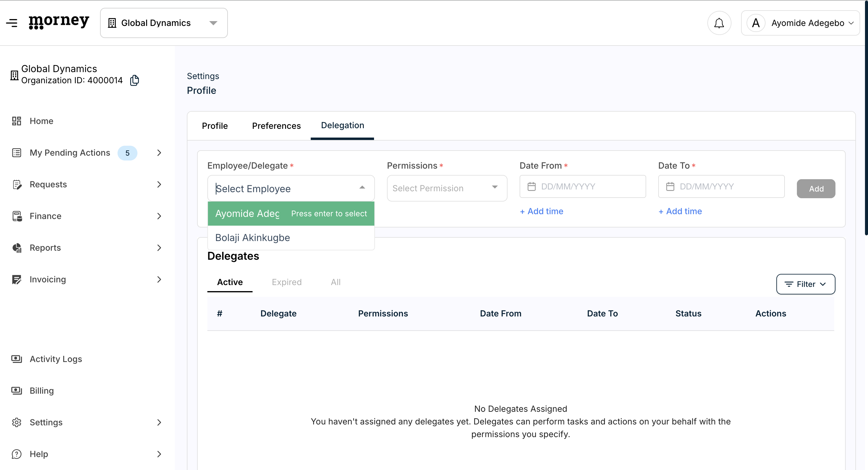Click the Requests document icon
The height and width of the screenshot is (470, 868).
click(x=17, y=184)
